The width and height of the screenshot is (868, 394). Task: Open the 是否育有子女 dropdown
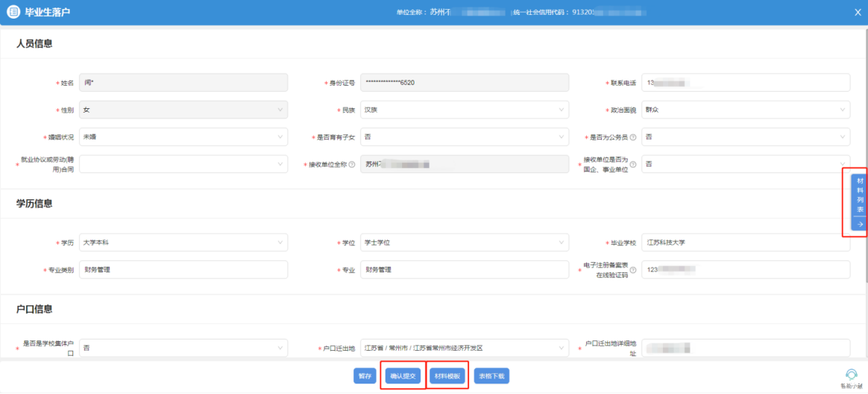click(x=464, y=137)
